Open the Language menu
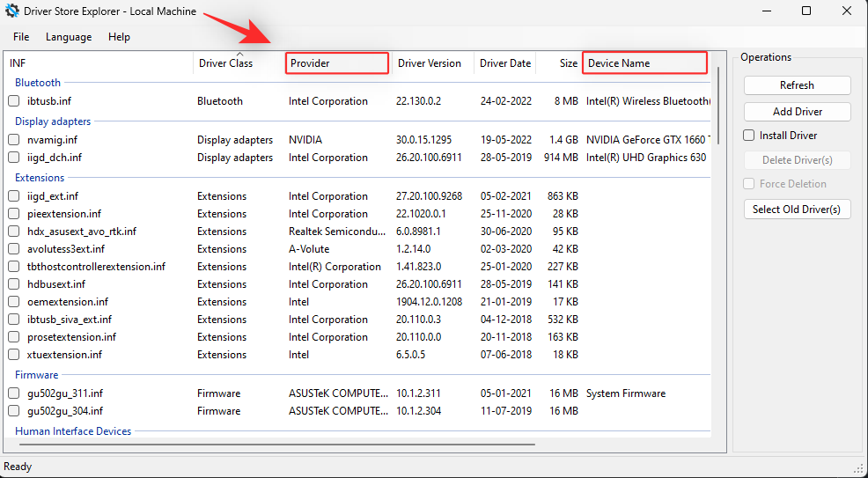 point(69,37)
